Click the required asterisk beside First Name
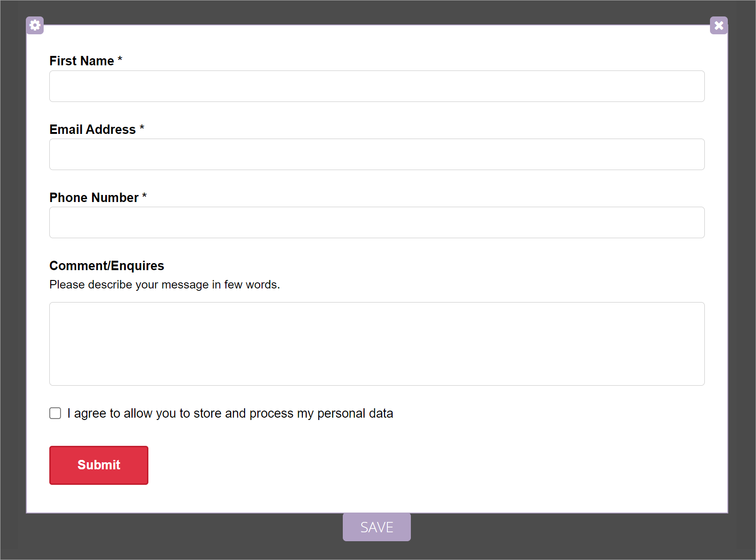756x560 pixels. 120,59
